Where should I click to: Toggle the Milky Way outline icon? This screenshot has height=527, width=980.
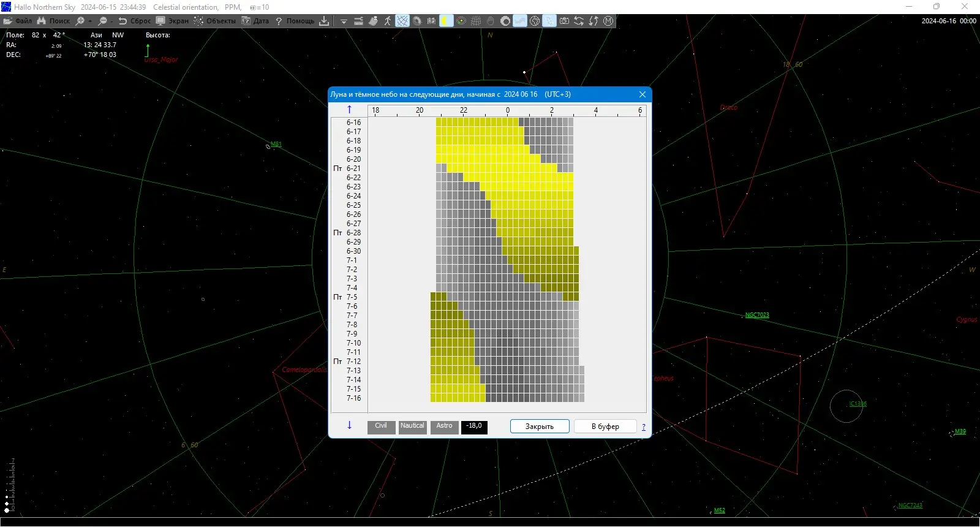click(x=520, y=21)
